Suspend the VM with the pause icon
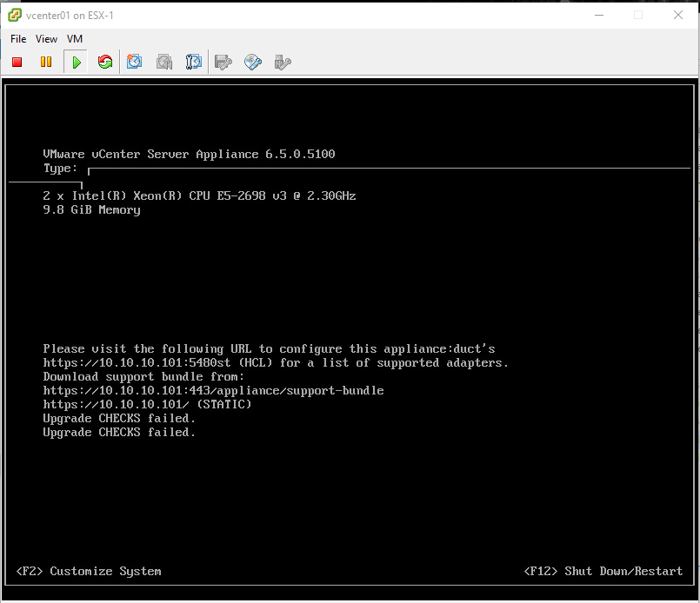Image resolution: width=700 pixels, height=603 pixels. coord(46,62)
